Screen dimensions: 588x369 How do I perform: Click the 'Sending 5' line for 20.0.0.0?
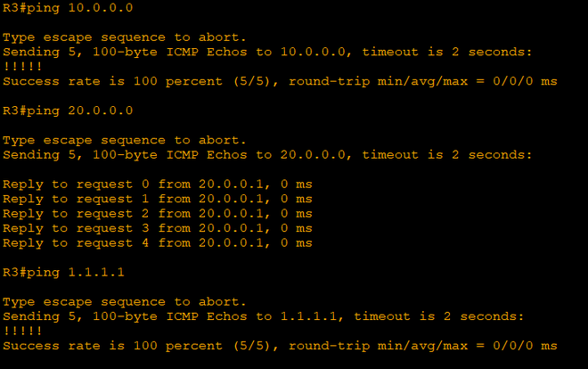coord(267,154)
